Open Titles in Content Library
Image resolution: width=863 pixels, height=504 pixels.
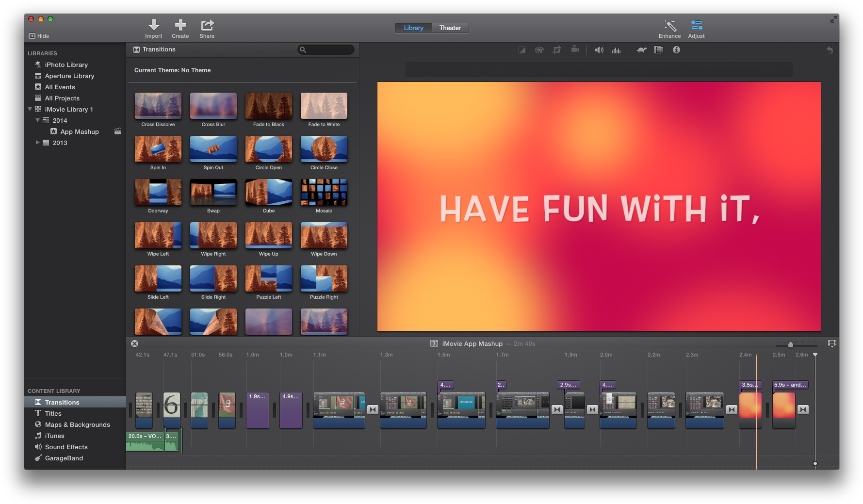point(53,413)
